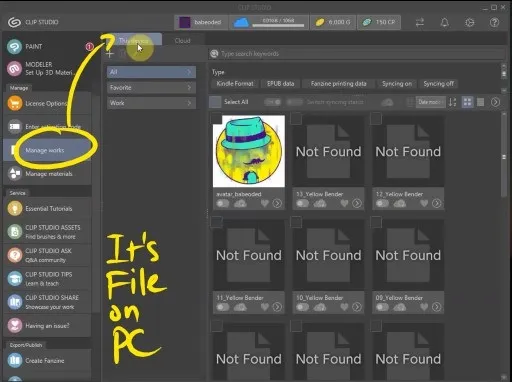
Task: Filter by Fanzine printing data
Action: tap(338, 84)
